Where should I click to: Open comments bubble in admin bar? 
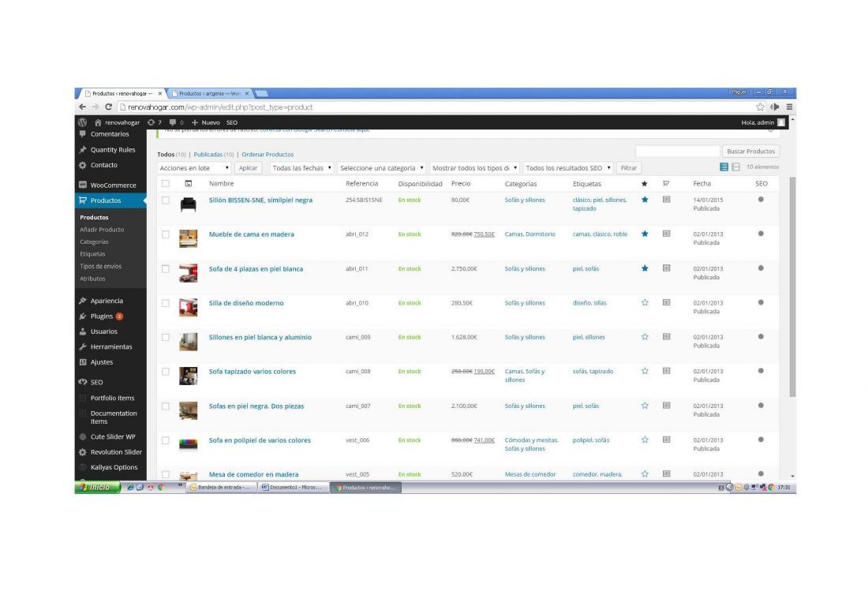pyautogui.click(x=176, y=122)
